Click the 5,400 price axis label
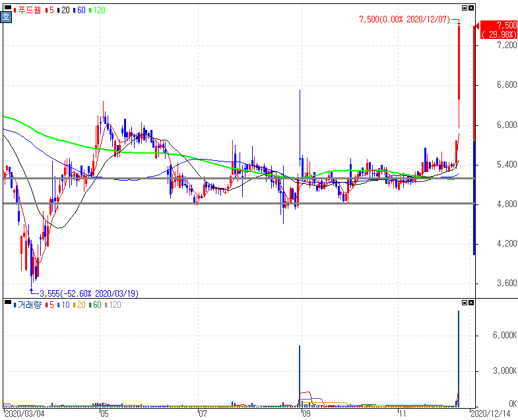The image size is (518, 420). [x=507, y=164]
